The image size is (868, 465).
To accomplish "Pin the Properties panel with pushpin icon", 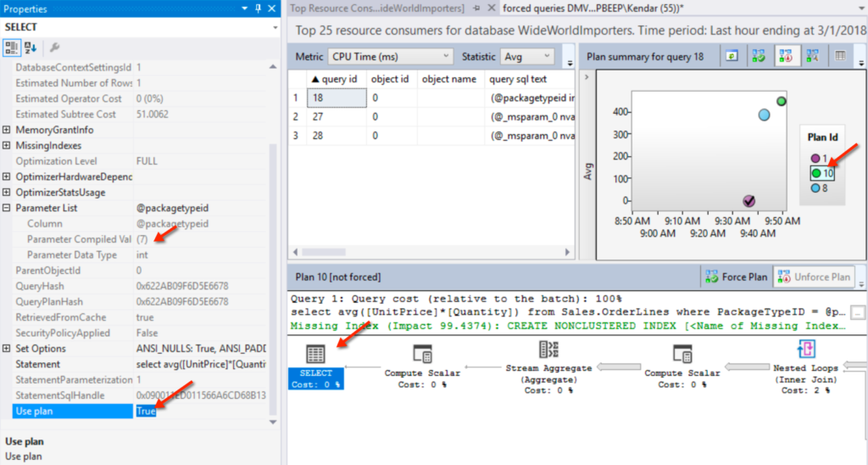I will click(256, 8).
